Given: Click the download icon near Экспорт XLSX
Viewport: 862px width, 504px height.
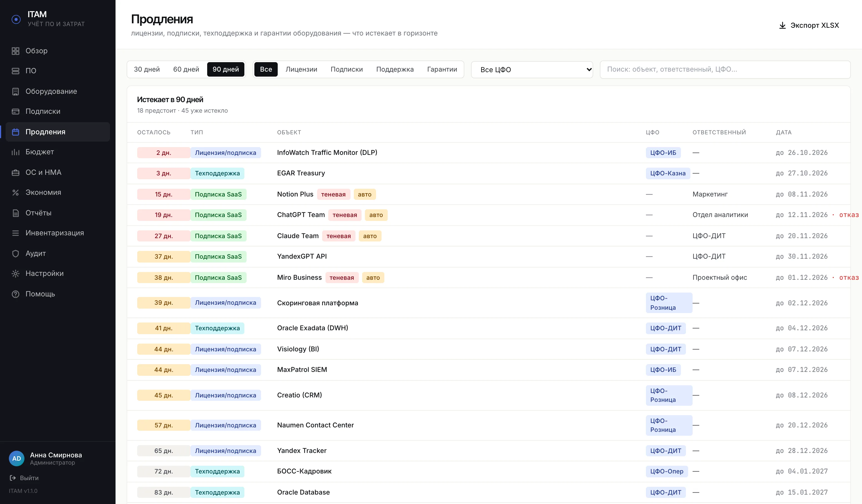Looking at the screenshot, I should click(782, 25).
